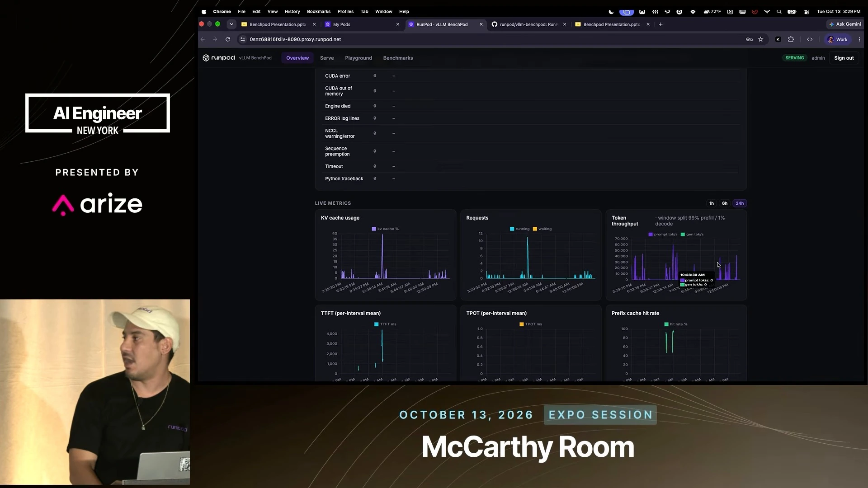Click the red checkmark menu bar icon
The height and width of the screenshot is (488, 868).
click(x=755, y=12)
